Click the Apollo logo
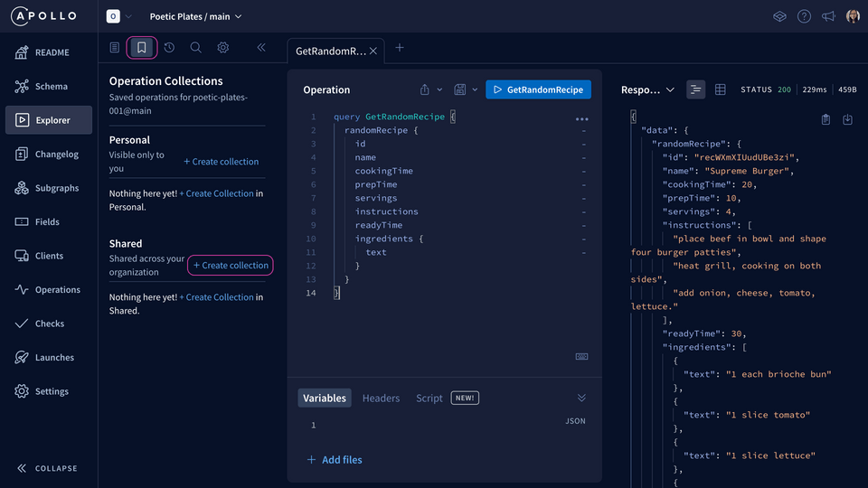868x488 pixels. tap(43, 16)
